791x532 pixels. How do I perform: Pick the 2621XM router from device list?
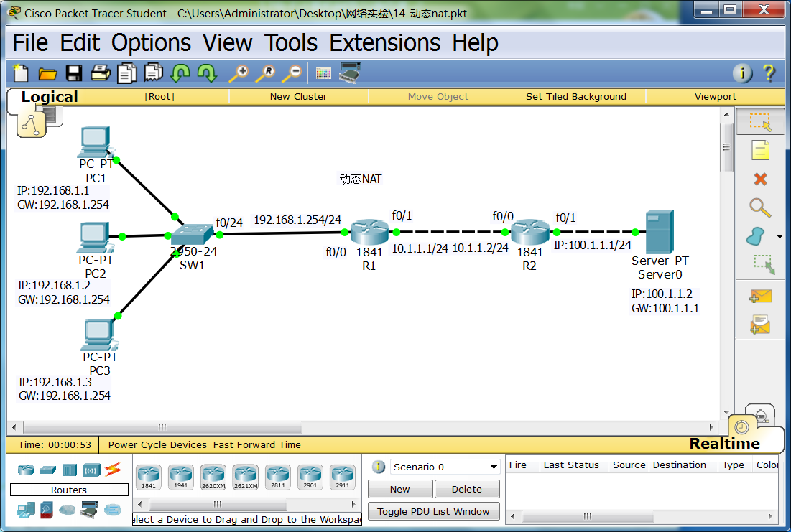tap(245, 477)
